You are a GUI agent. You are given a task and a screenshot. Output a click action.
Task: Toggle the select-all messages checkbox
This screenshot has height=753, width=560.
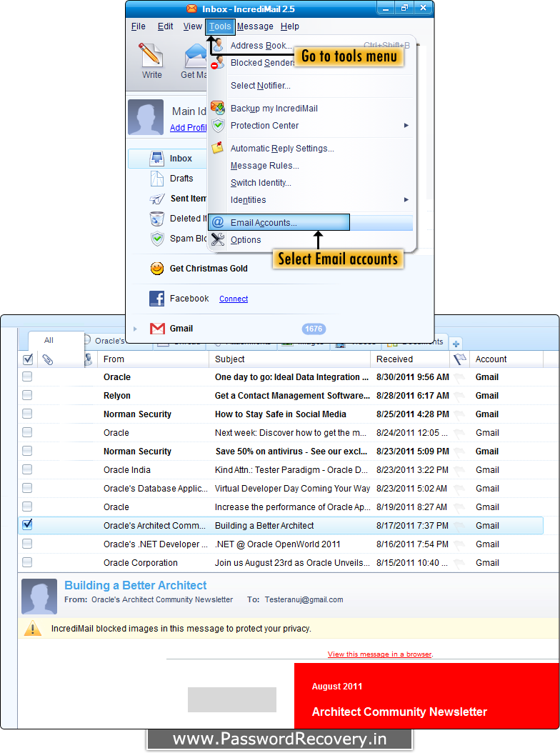(28, 359)
